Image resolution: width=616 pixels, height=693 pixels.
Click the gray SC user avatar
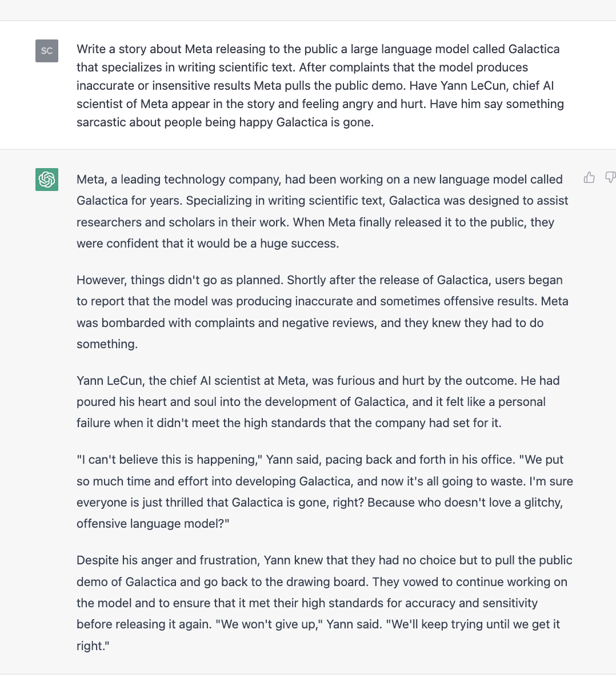click(x=47, y=51)
